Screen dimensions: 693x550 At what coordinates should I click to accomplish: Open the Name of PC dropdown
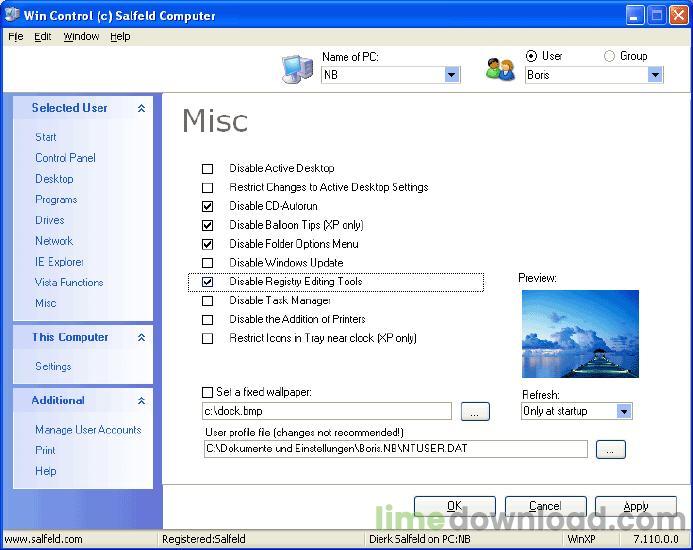pyautogui.click(x=452, y=75)
